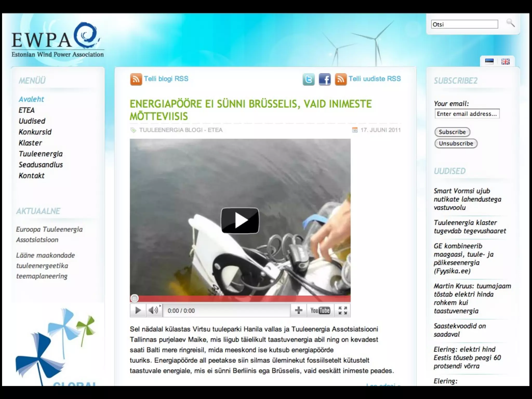The width and height of the screenshot is (532, 399).
Task: Open video on YouTube logo
Action: click(x=320, y=310)
